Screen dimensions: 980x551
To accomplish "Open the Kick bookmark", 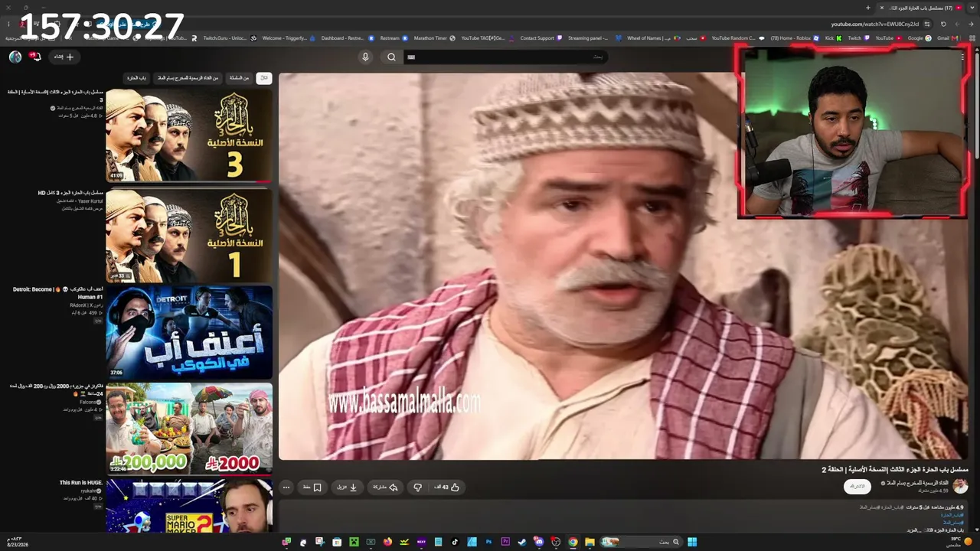I will point(834,38).
